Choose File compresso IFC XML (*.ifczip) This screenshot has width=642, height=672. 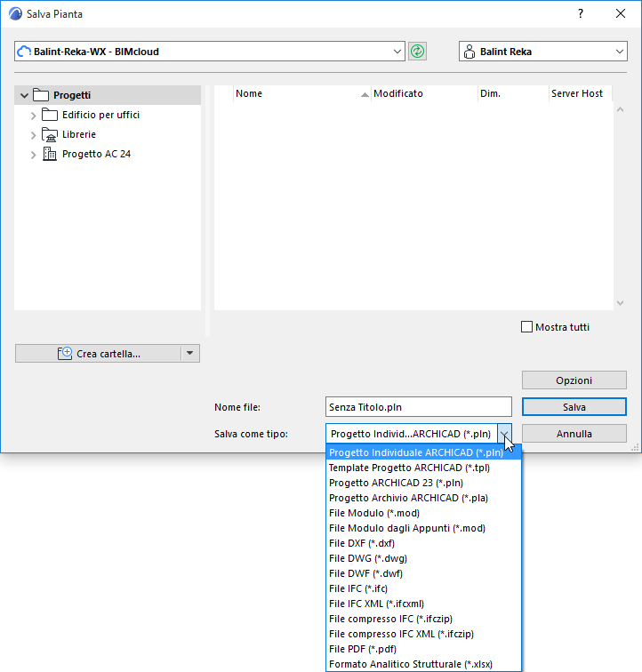pos(424,634)
